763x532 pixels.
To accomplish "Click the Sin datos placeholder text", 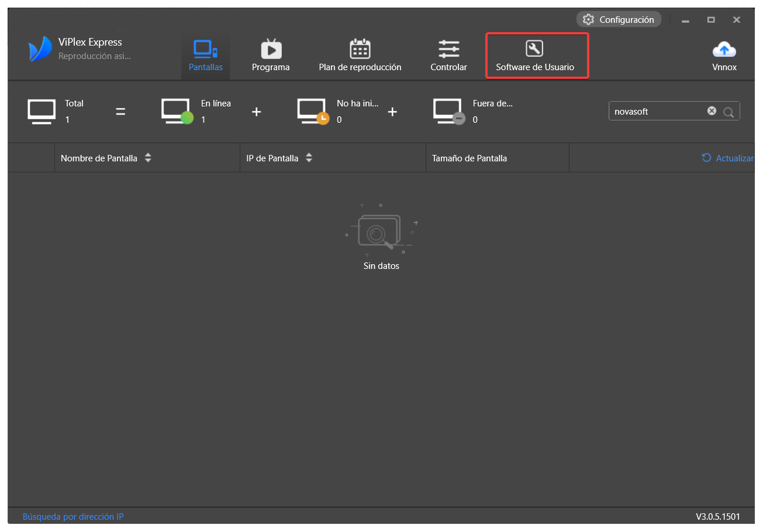I will click(x=381, y=265).
